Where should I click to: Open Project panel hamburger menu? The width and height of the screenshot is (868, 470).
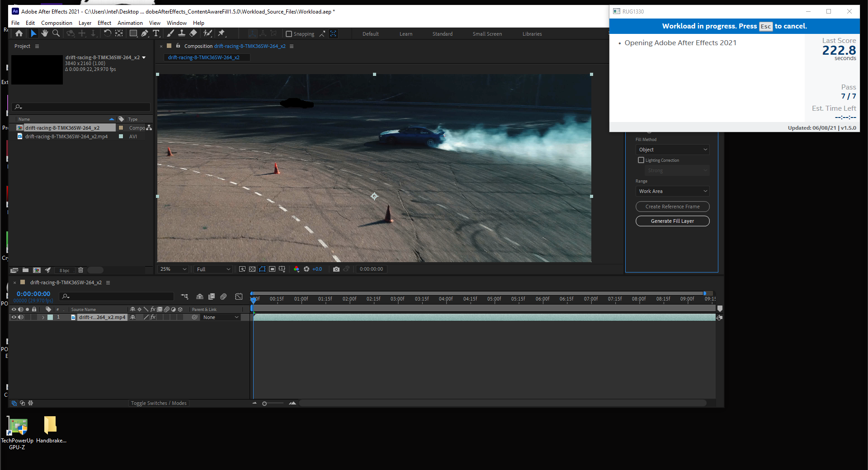coord(37,46)
